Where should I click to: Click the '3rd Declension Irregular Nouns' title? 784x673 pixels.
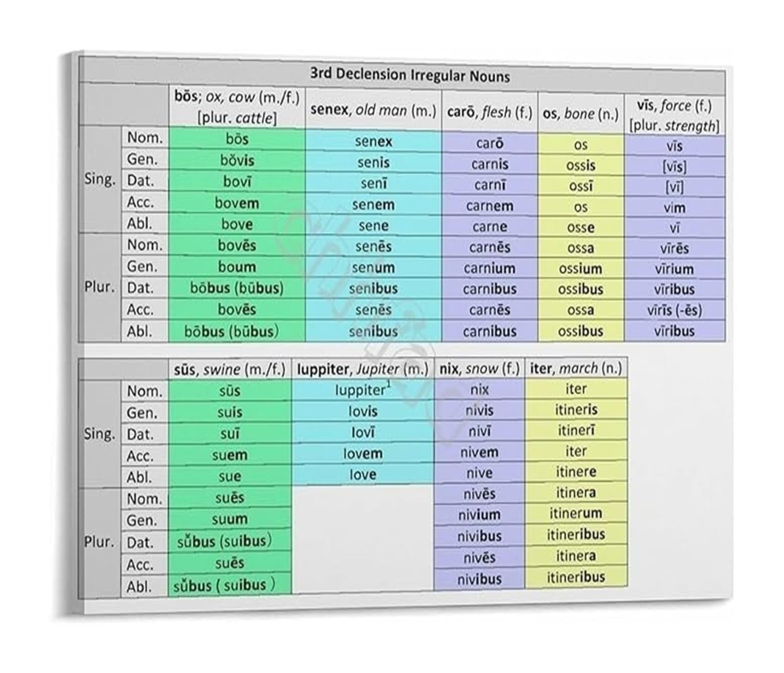coord(410,75)
